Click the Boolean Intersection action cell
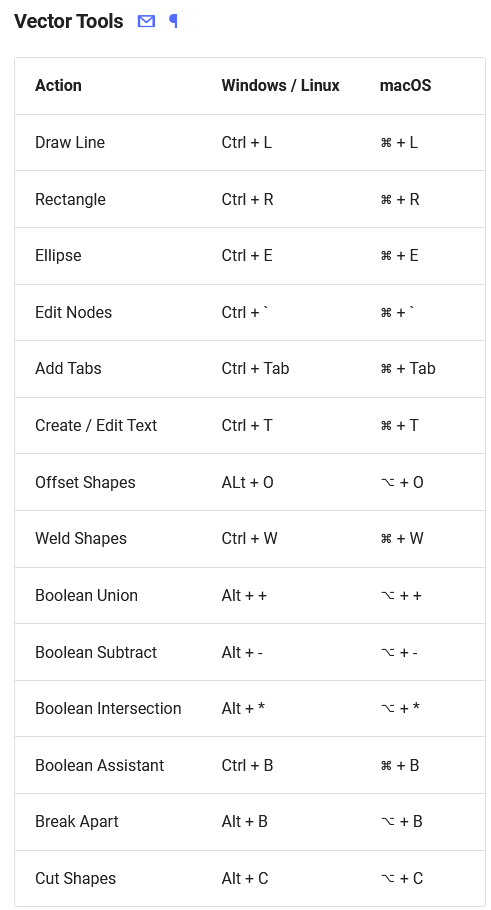Viewport: 491px width, 910px height. coord(108,709)
